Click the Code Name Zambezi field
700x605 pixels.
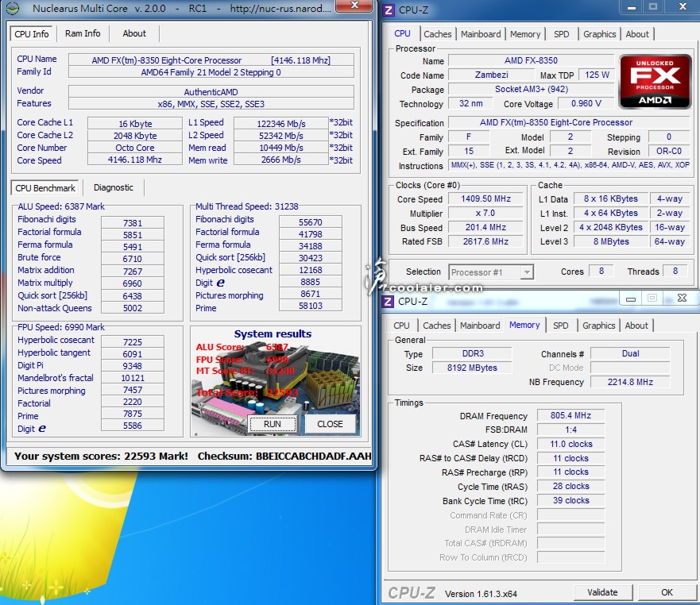(x=491, y=75)
